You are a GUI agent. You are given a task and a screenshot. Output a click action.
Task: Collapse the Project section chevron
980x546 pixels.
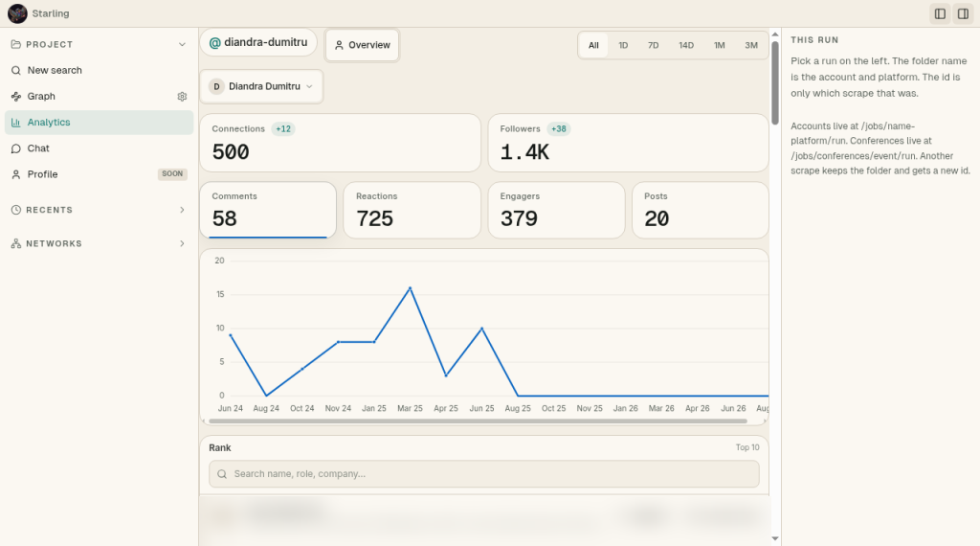click(182, 44)
